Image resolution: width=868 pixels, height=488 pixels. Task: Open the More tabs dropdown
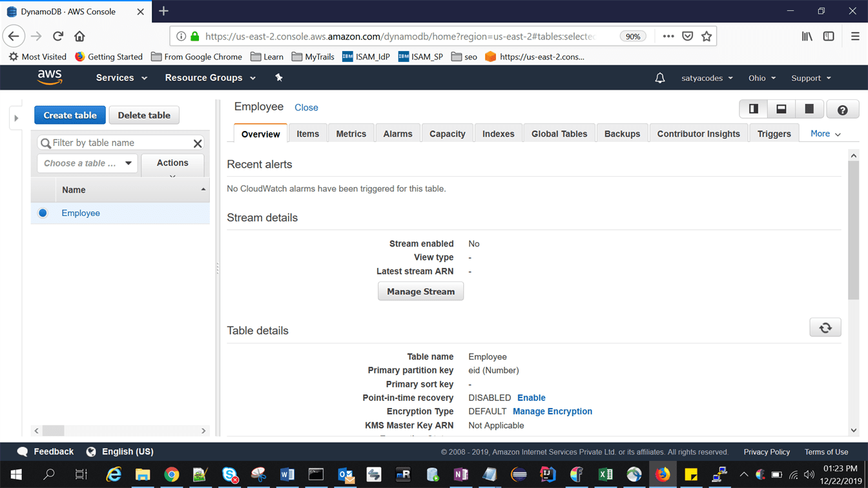click(x=825, y=134)
